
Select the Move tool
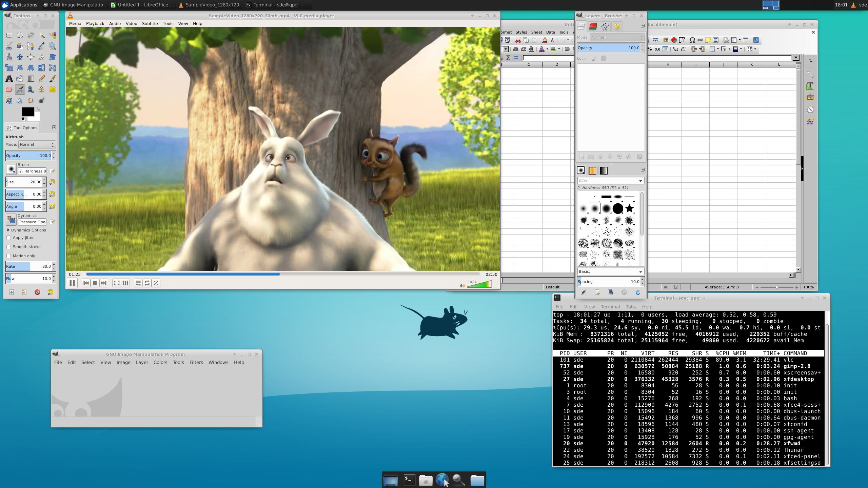[20, 57]
